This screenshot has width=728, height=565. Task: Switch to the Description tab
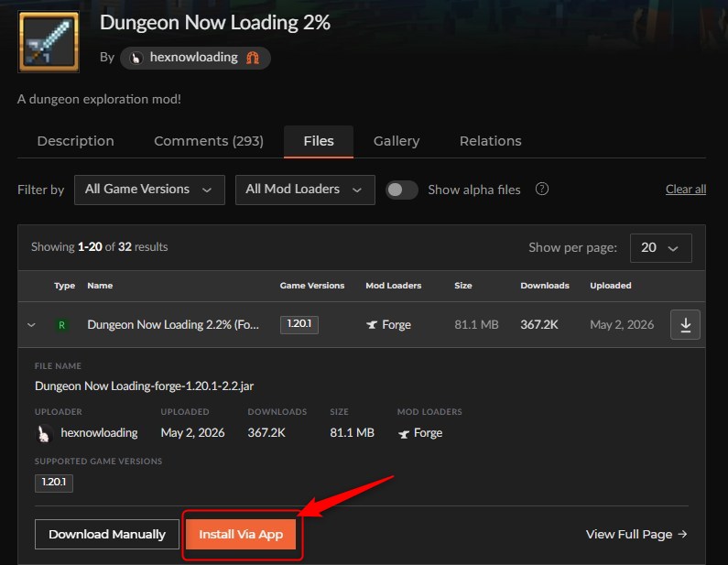click(76, 141)
